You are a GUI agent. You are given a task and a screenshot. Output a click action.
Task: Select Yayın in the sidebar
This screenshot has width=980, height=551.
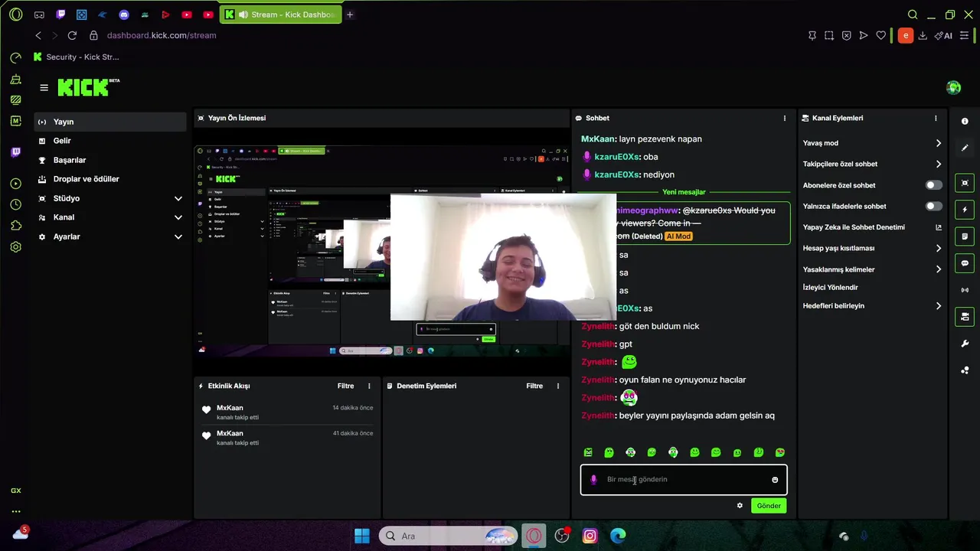[x=110, y=122]
